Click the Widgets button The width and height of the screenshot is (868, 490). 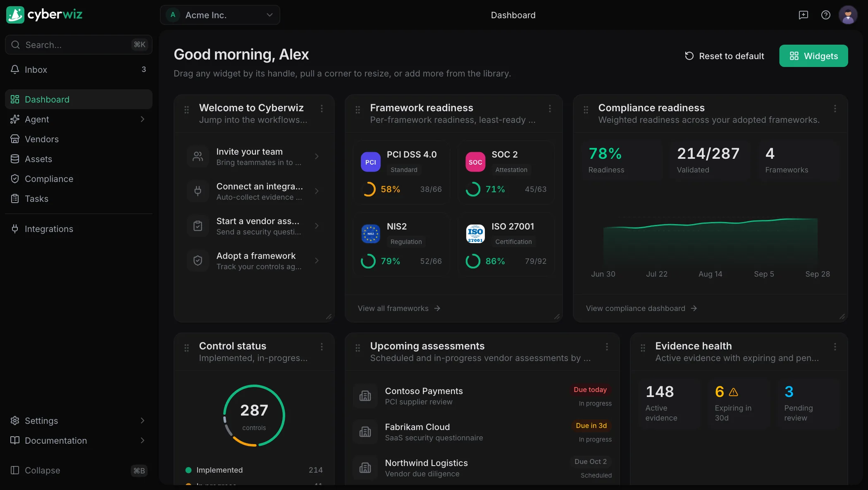point(813,56)
